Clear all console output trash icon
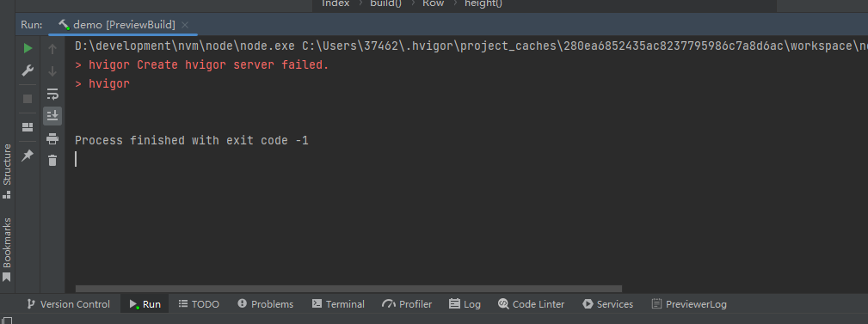The image size is (868, 324). [x=52, y=161]
